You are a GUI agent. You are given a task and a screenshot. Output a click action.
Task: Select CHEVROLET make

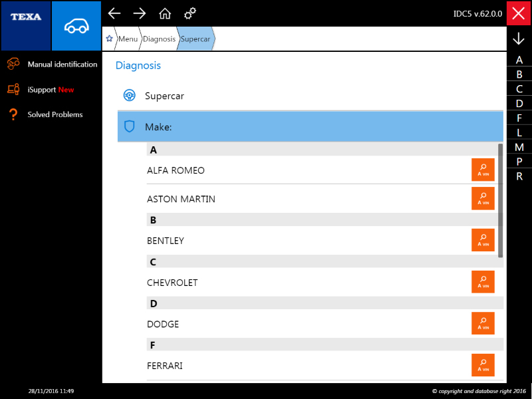coord(172,282)
